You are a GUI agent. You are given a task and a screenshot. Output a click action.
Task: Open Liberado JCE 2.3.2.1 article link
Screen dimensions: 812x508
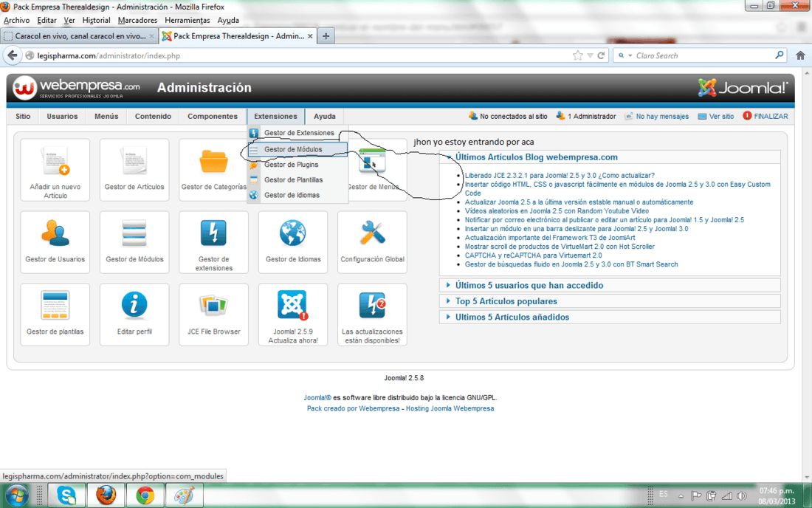tap(560, 176)
